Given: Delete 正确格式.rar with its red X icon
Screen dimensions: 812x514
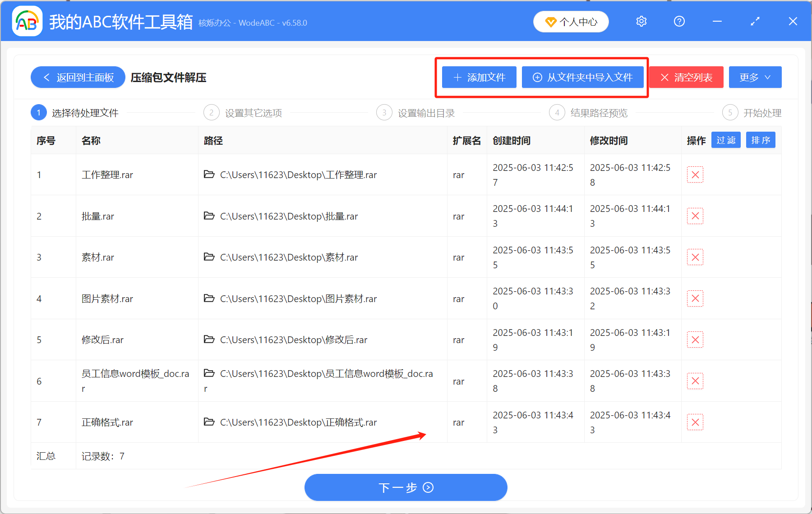Looking at the screenshot, I should (x=695, y=422).
